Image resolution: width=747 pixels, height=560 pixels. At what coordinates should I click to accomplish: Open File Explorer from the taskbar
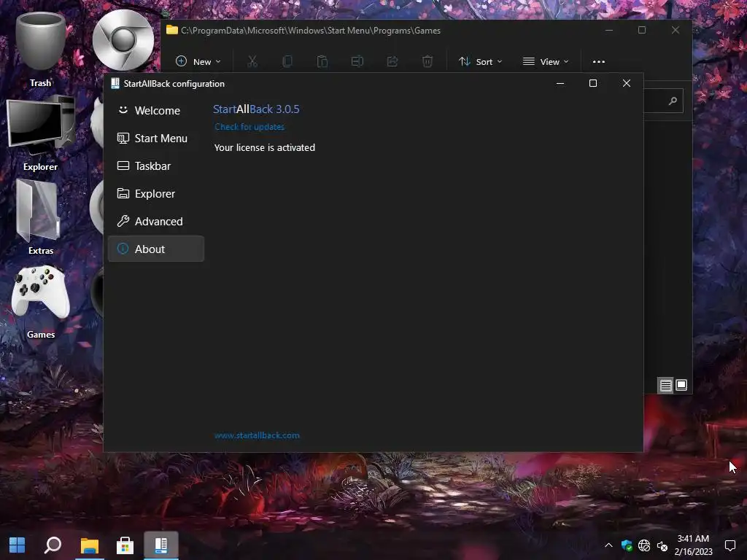point(89,545)
